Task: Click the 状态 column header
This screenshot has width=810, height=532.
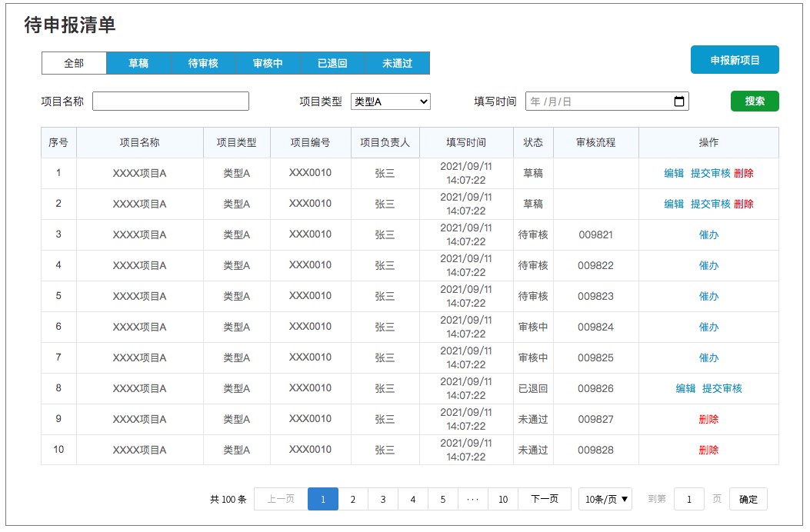Action: tap(533, 142)
